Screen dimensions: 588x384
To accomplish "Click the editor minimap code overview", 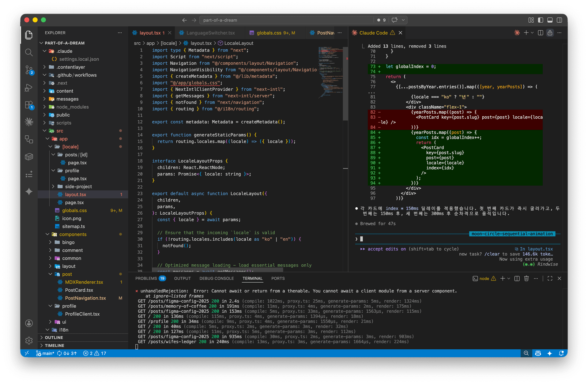I will [330, 70].
